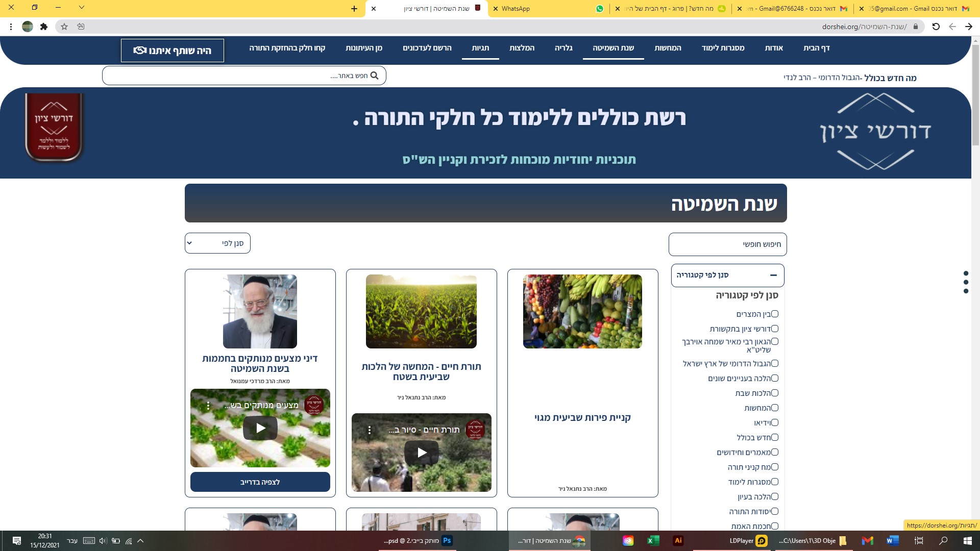This screenshot has width=980, height=551.
Task: Open options menu on מצעים מנותקים video
Action: point(208,406)
